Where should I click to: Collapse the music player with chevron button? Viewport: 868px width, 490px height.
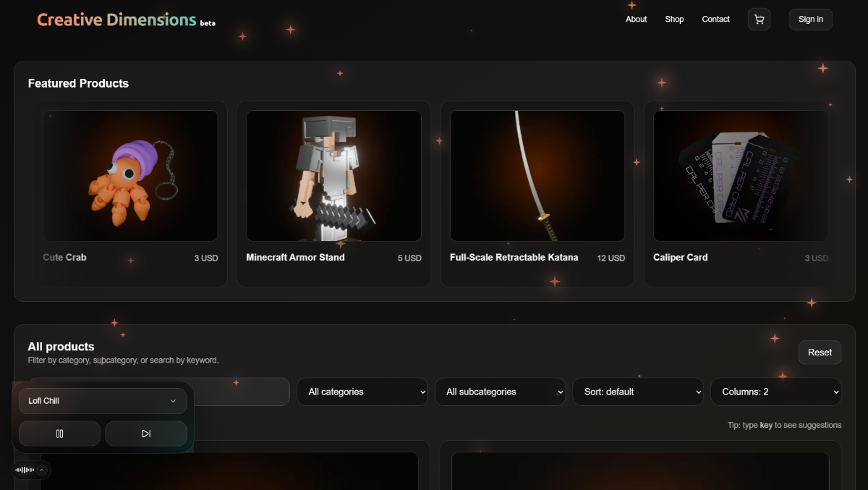click(42, 470)
